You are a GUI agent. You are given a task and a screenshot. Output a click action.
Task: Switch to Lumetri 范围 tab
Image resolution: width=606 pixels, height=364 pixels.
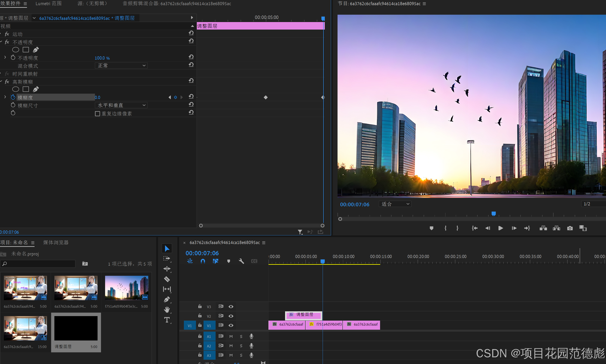49,4
